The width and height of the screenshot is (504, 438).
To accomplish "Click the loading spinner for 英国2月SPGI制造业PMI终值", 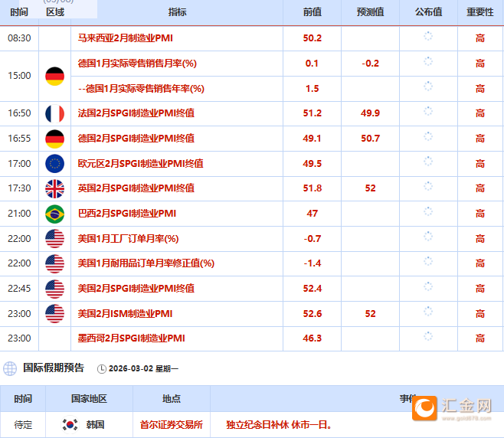I will 428,186.
